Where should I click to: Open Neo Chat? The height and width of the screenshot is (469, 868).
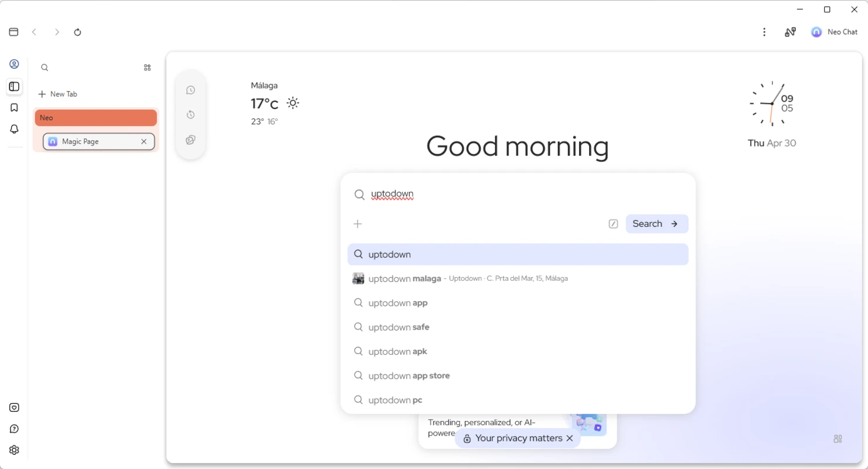click(834, 32)
